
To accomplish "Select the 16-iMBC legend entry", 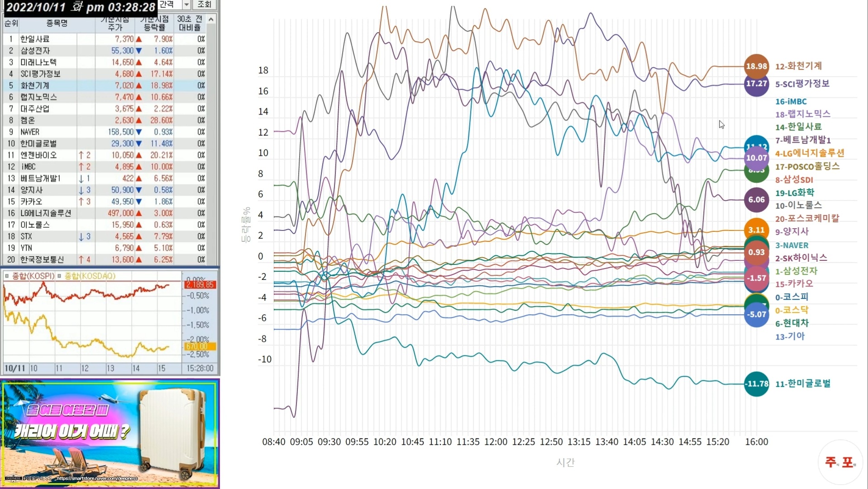I will tap(791, 101).
